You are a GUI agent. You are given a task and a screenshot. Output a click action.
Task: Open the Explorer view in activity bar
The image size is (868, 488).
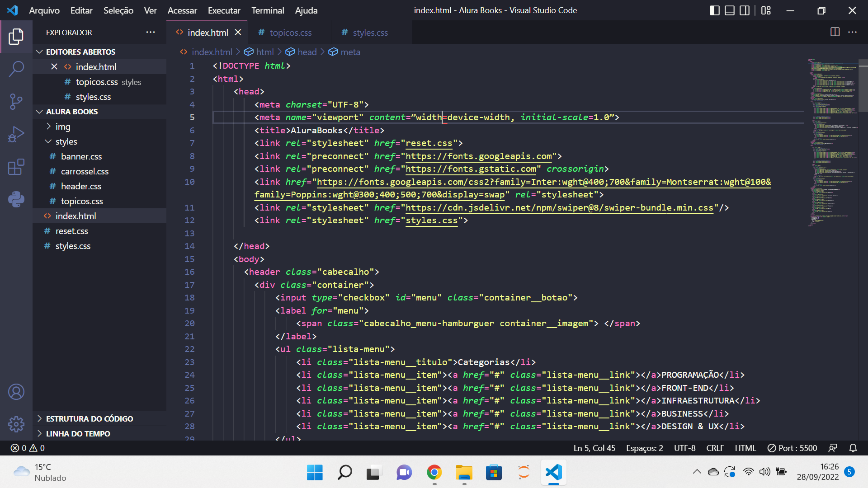click(x=16, y=37)
